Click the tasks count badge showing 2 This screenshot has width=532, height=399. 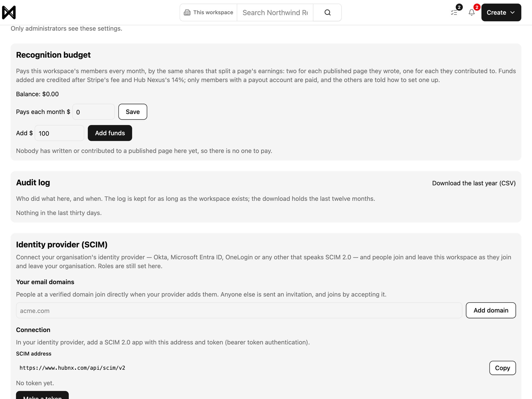click(459, 7)
